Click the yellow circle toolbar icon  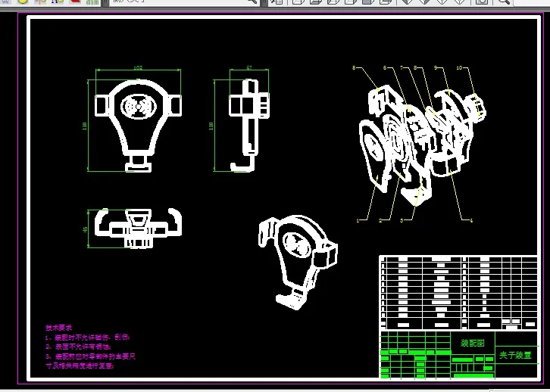pos(23,1)
